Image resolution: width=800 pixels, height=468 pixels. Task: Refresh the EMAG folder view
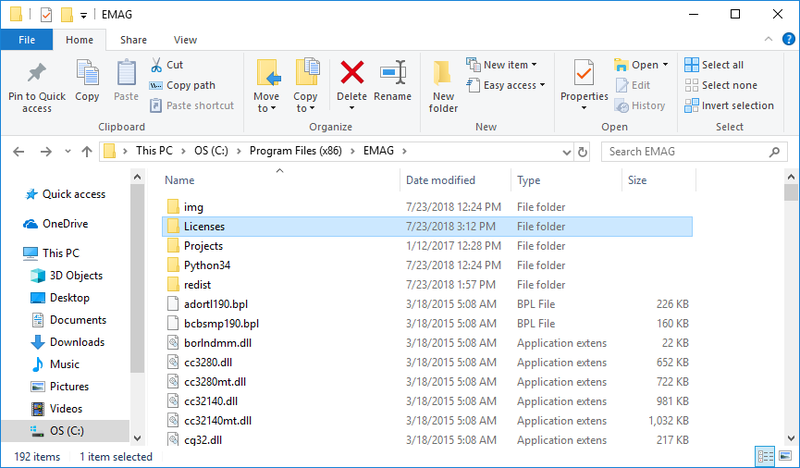pos(582,152)
